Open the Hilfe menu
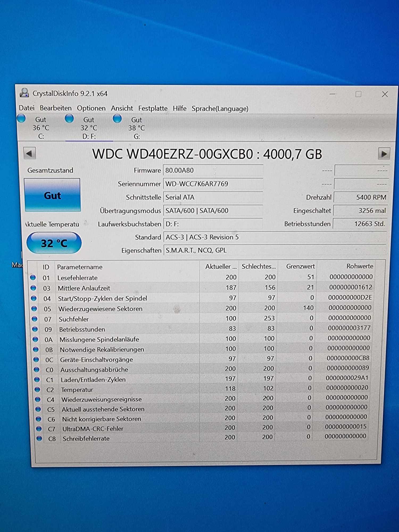This screenshot has width=399, height=532. point(180,109)
